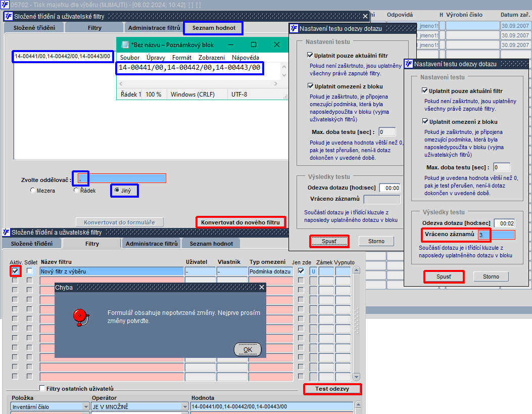
Task: Close the upper Složené třídění window
Action: pos(365,16)
